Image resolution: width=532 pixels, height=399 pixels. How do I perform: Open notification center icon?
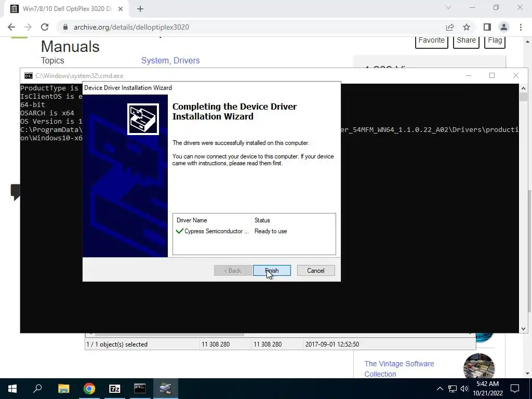(515, 389)
